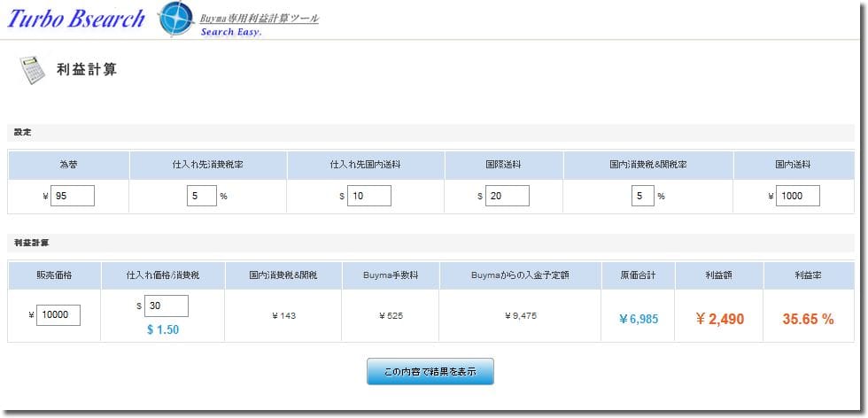Focus the 仕入れ先国内送料 dollar input

[x=369, y=196]
